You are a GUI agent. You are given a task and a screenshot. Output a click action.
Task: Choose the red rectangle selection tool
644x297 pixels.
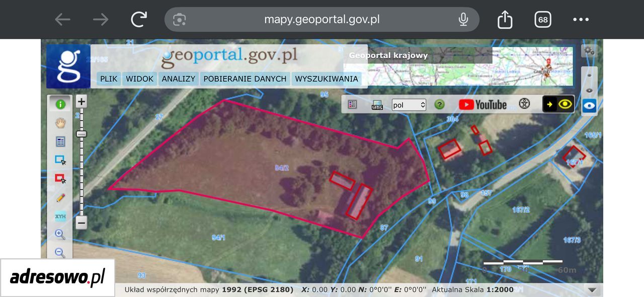coord(60,178)
